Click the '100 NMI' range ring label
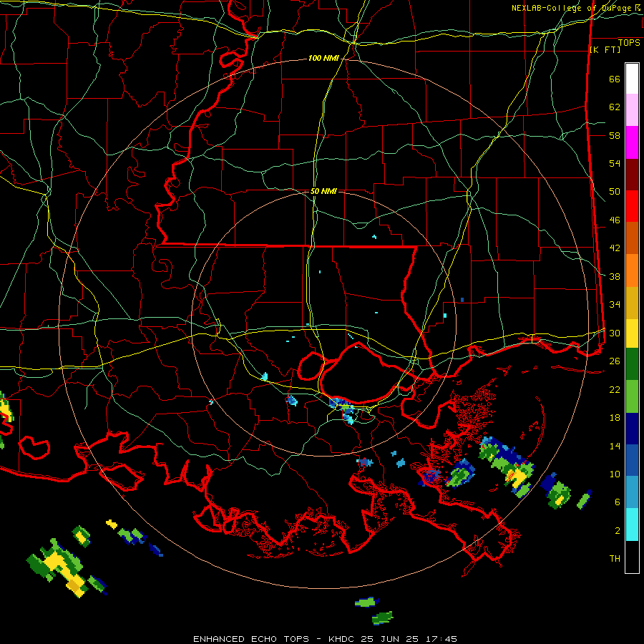 pyautogui.click(x=323, y=59)
